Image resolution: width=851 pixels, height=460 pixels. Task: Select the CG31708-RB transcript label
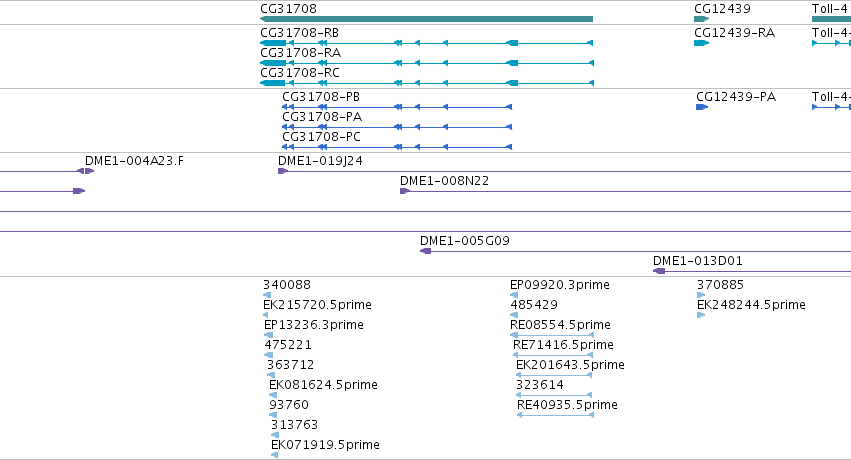pyautogui.click(x=300, y=33)
